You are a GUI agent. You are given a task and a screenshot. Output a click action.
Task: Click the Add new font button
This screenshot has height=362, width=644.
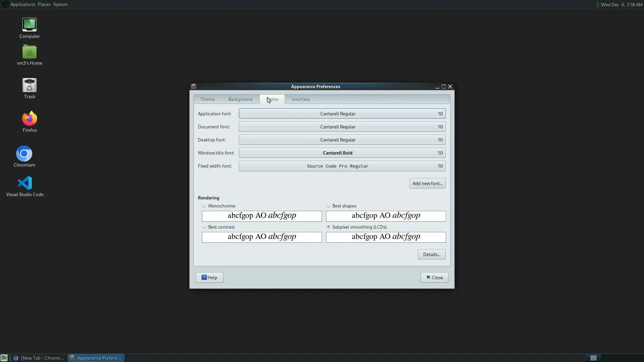[x=427, y=183]
